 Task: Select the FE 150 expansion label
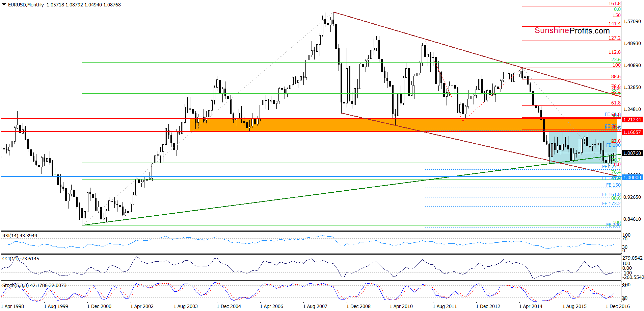[613, 185]
